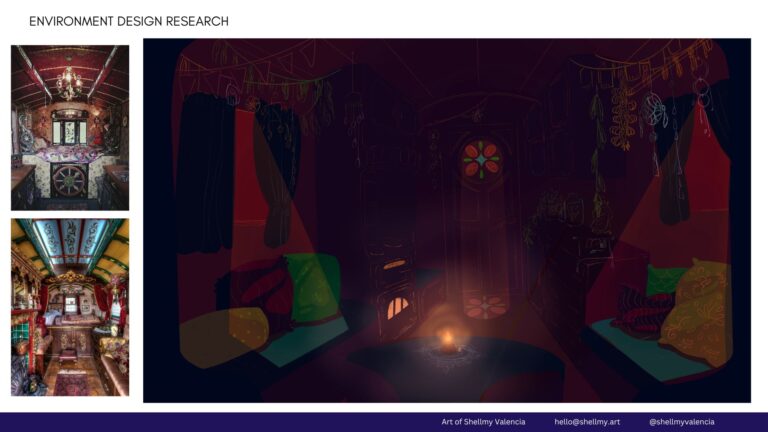Click the Art of Shellmy Valencia text
This screenshot has height=432, width=768.
pos(483,422)
